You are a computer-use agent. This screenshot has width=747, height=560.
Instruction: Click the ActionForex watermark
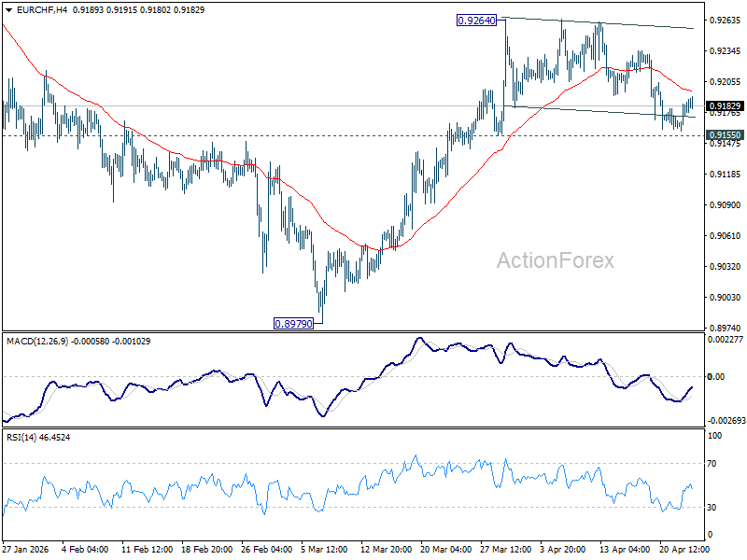(556, 260)
